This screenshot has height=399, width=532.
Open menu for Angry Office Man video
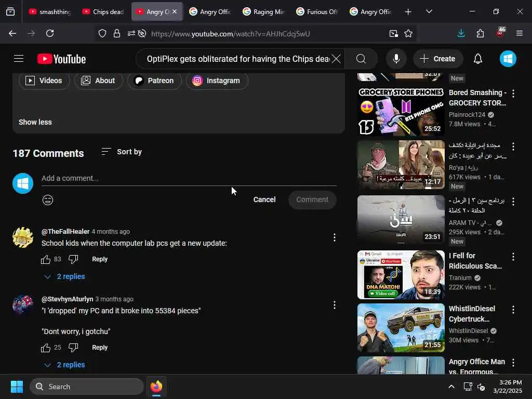(513, 363)
